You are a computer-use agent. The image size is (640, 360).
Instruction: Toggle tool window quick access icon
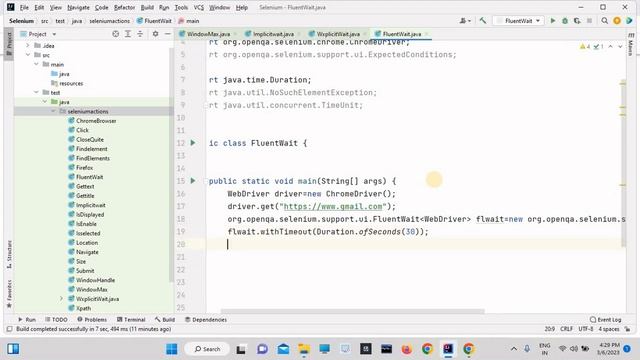point(9,329)
